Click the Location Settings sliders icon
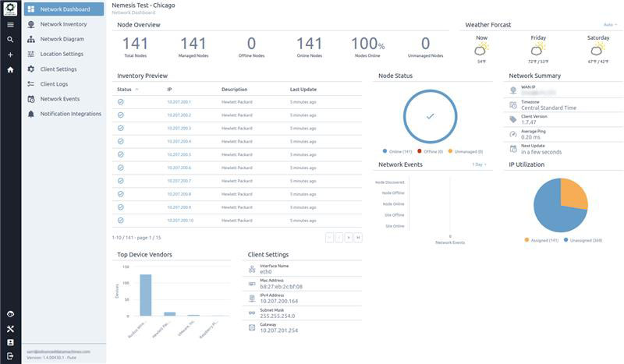 click(31, 54)
